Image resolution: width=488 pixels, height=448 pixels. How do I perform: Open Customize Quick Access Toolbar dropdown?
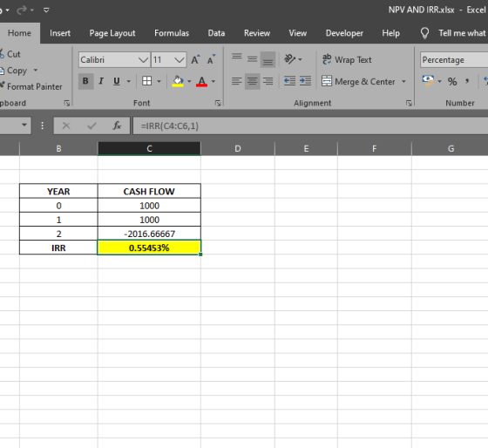pyautogui.click(x=46, y=10)
